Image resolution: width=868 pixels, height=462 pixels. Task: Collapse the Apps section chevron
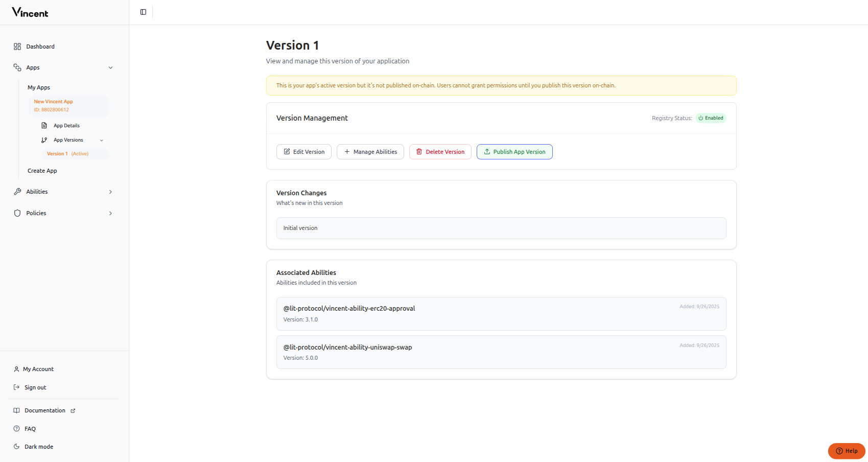pyautogui.click(x=111, y=67)
